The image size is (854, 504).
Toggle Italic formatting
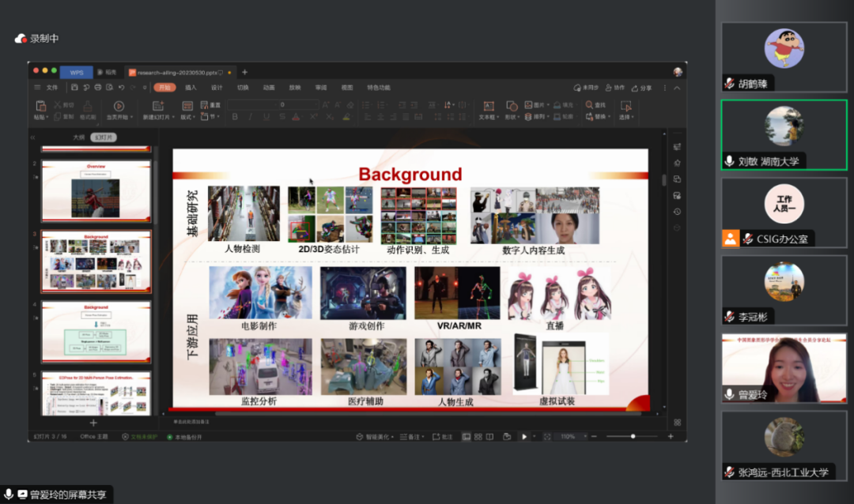click(251, 116)
